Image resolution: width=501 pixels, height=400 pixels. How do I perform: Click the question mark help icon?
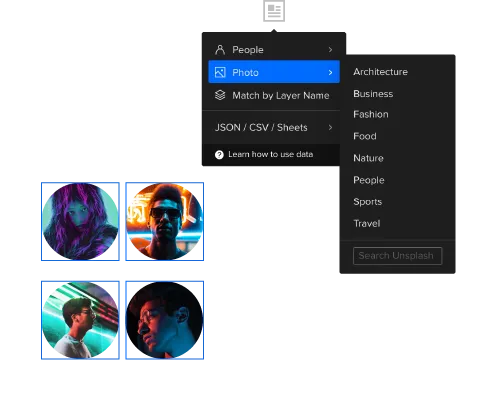(219, 155)
